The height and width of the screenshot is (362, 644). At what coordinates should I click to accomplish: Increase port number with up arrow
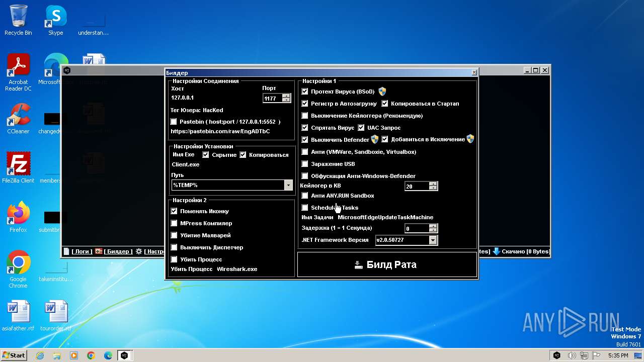tap(286, 96)
